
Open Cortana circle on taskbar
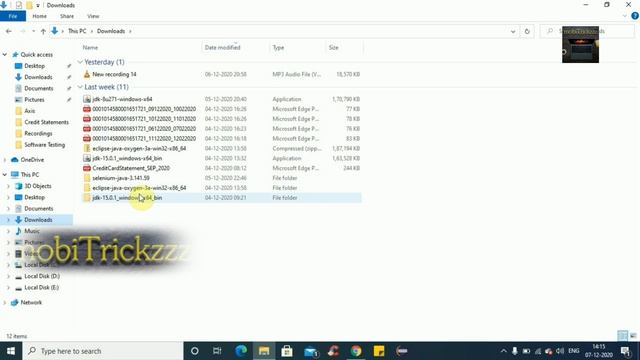click(x=195, y=351)
